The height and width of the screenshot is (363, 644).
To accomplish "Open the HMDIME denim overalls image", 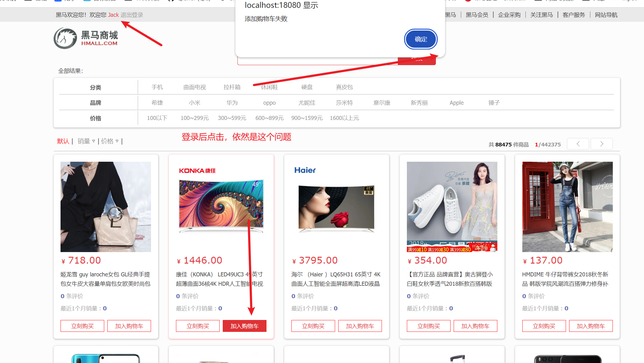I will 568,207.
